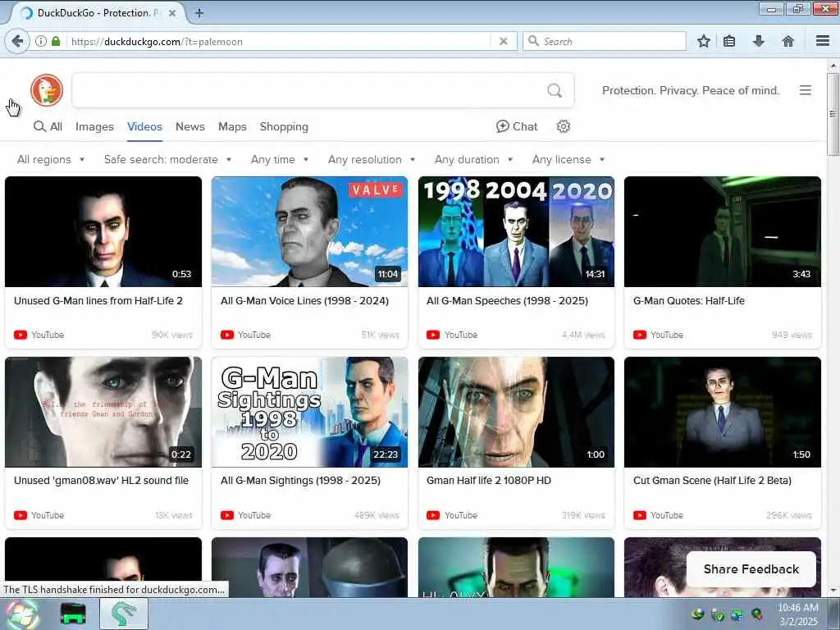The height and width of the screenshot is (630, 840).
Task: Open 'All G-Man Speeches (1998 - 2025)' title
Action: click(x=507, y=300)
